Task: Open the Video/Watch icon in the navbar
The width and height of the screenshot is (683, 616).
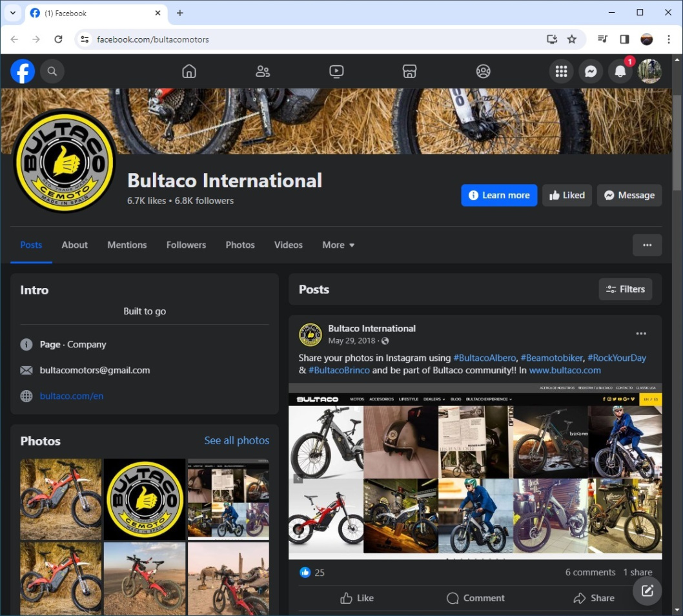Action: 336,71
